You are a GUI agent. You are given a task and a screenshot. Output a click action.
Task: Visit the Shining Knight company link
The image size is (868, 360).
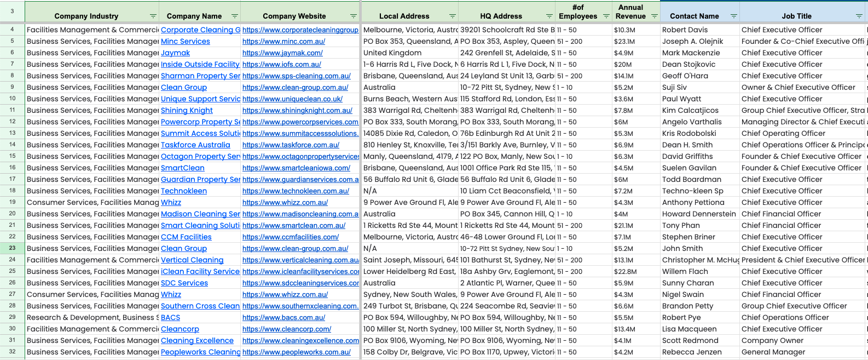coord(187,111)
